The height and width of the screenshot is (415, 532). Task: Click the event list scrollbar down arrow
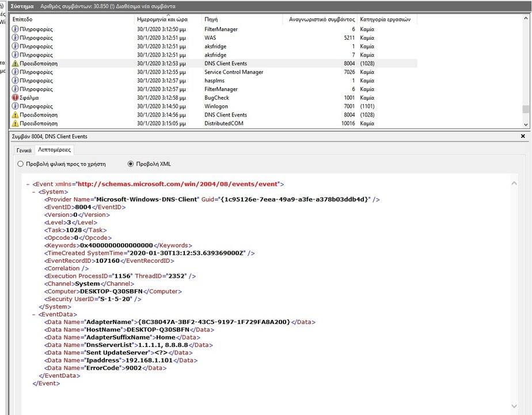pyautogui.click(x=525, y=124)
